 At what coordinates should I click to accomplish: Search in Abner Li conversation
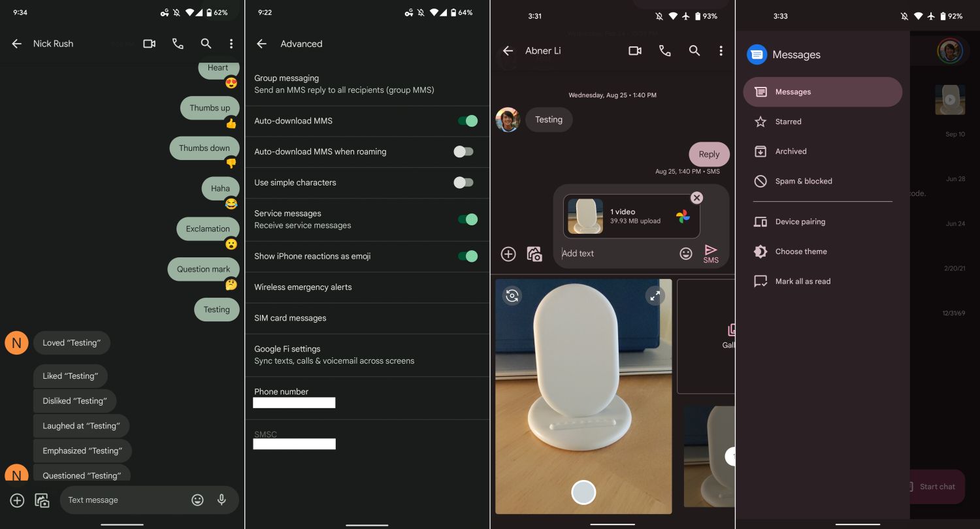(694, 51)
